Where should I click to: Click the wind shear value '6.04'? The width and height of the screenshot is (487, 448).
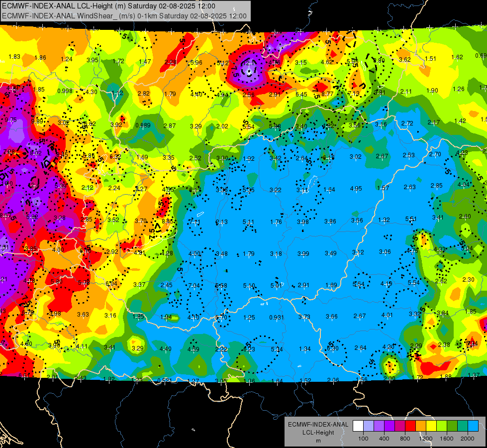click(x=111, y=284)
